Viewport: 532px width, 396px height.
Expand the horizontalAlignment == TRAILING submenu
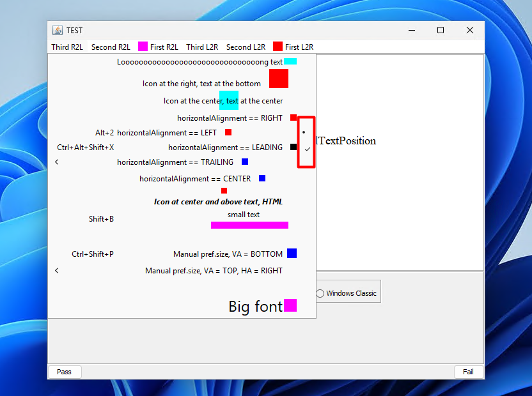pos(57,162)
